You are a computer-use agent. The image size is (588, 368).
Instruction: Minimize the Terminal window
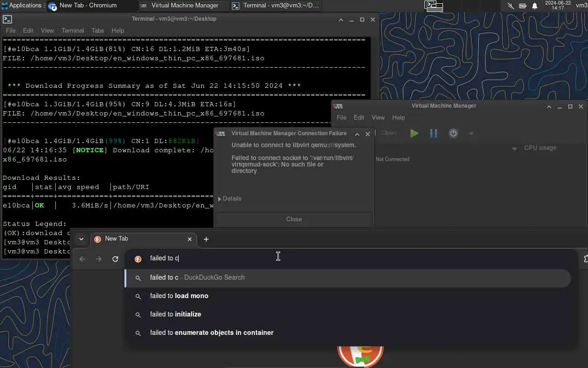click(x=351, y=20)
